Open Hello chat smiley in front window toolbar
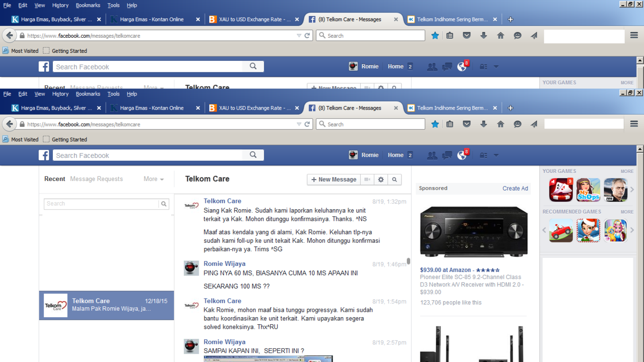 (x=517, y=124)
